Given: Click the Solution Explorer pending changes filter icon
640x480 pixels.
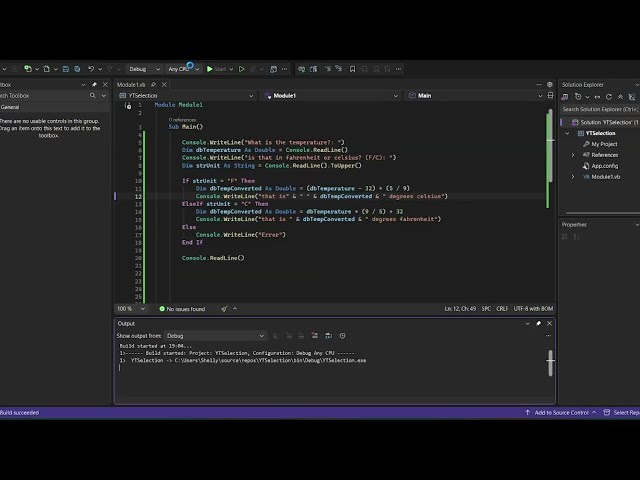Looking at the screenshot, I should [578, 97].
